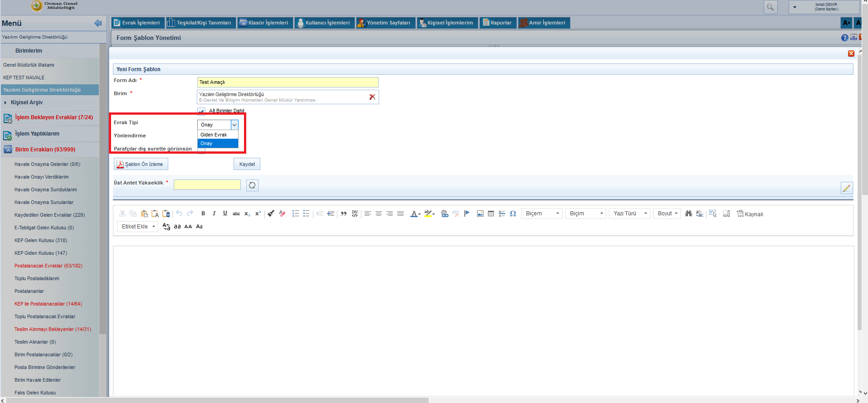Insert a table into the editor
868x403 pixels.
pos(491,214)
